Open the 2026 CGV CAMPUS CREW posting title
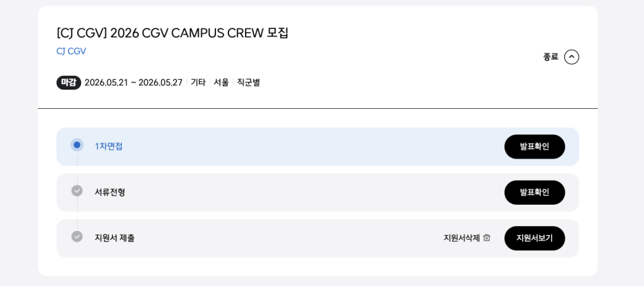Image resolution: width=644 pixels, height=286 pixels. pos(172,33)
